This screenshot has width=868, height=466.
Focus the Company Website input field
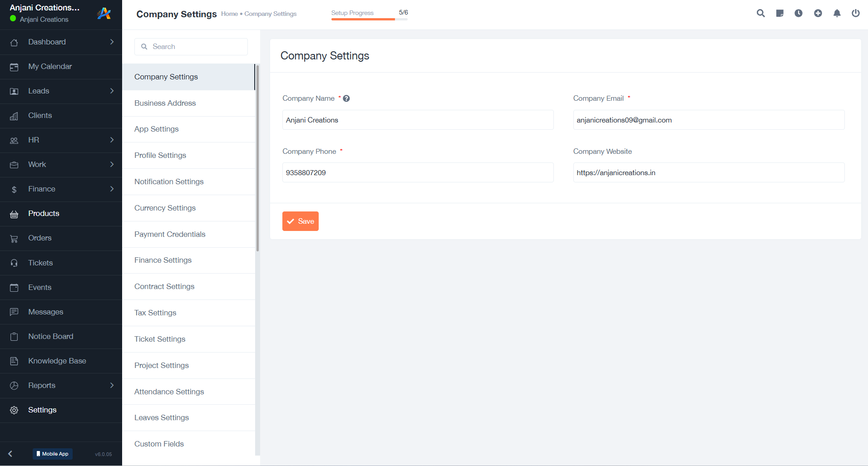click(x=709, y=172)
